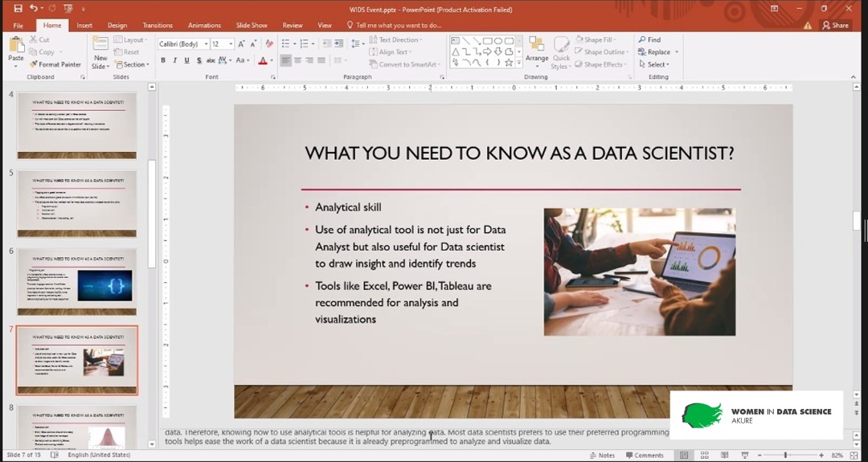The height and width of the screenshot is (462, 868).
Task: Increase list indent level
Action: pos(339,43)
